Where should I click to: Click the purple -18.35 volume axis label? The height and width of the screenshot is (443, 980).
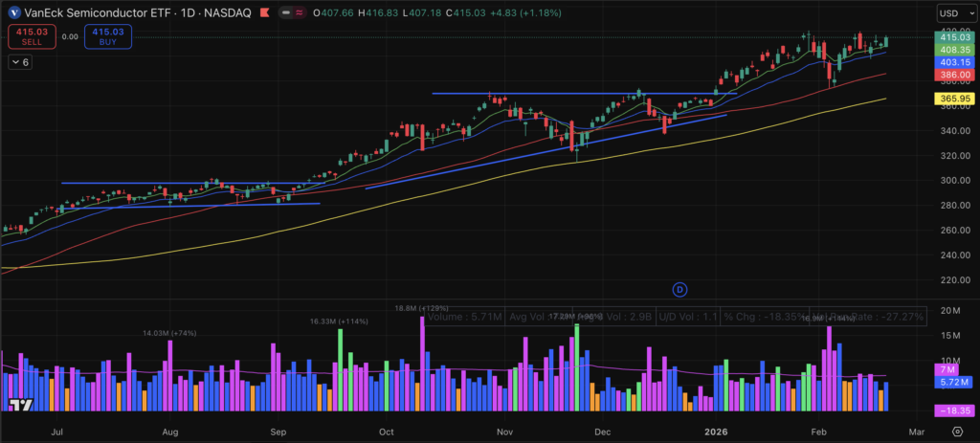(954, 410)
